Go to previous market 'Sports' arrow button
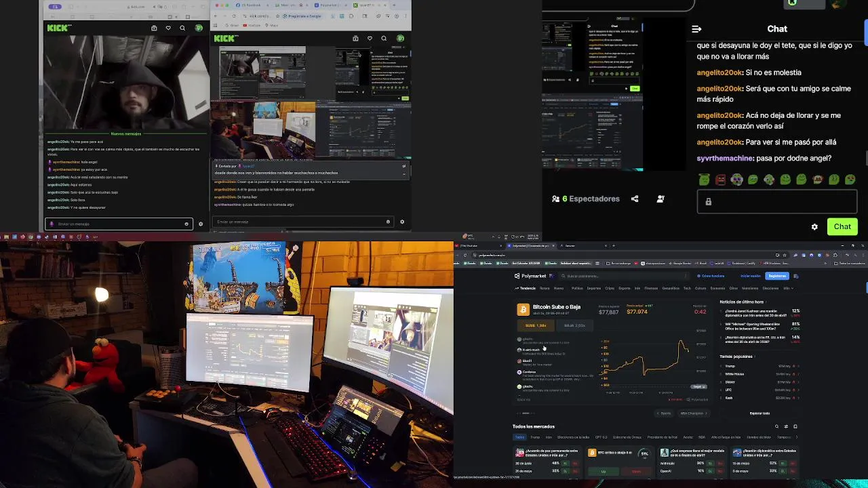868x488 pixels. pyautogui.click(x=665, y=413)
